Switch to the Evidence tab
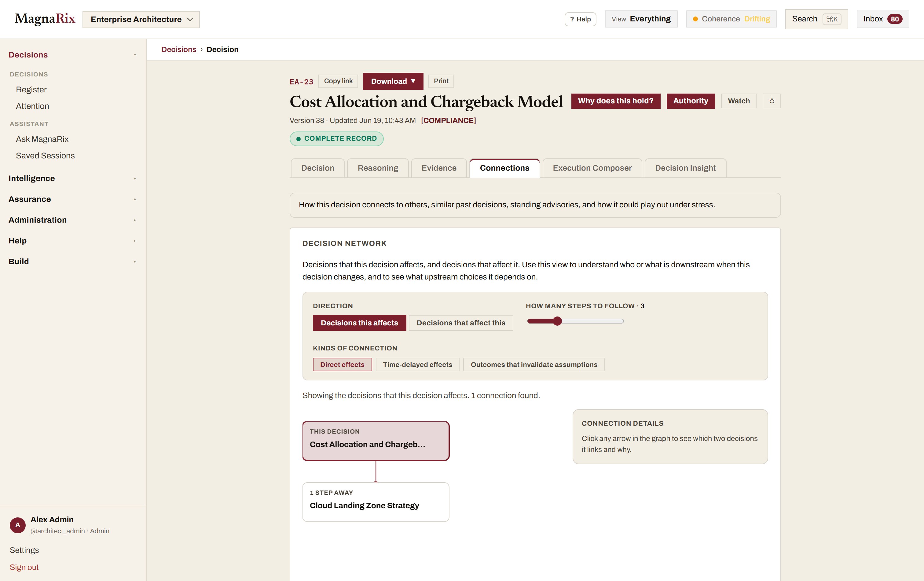 point(439,168)
